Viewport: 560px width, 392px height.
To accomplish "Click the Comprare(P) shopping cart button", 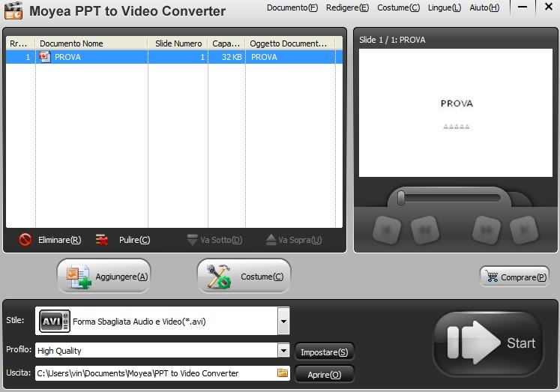I will coord(514,277).
